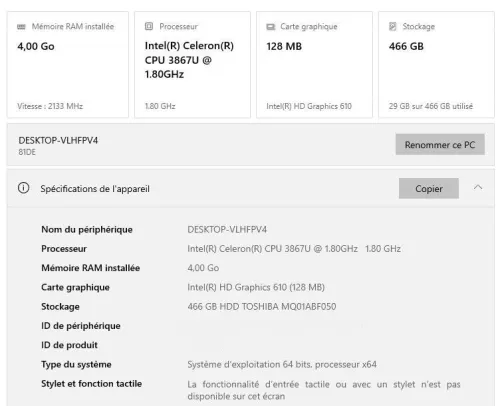Image resolution: width=500 pixels, height=406 pixels.
Task: Collapse the Spécifications de l'appareil section chevron
Action: coord(478,187)
